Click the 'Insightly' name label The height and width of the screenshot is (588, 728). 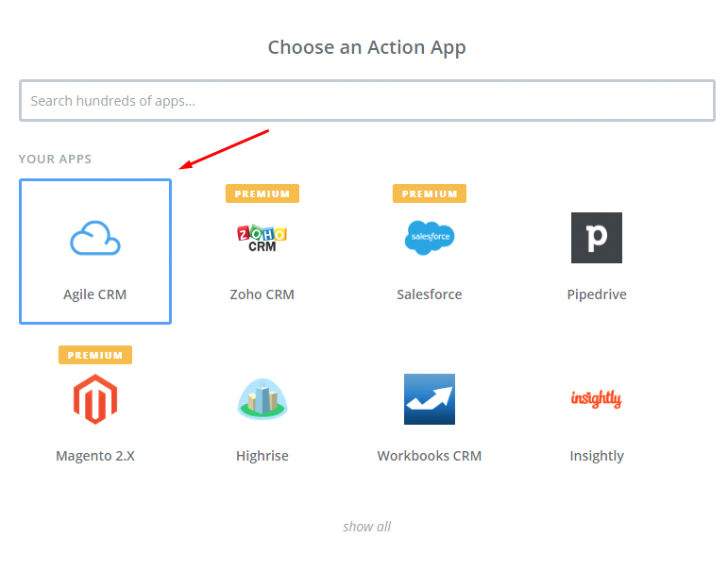click(596, 456)
